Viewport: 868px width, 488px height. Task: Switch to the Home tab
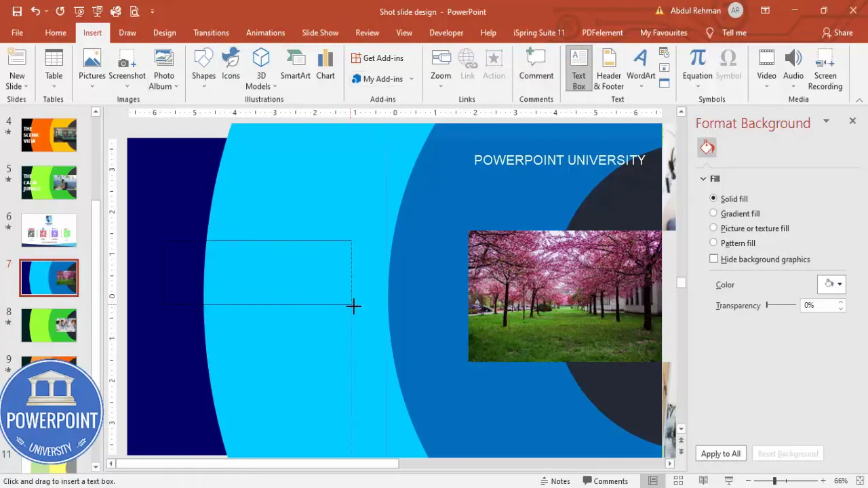pyautogui.click(x=56, y=33)
